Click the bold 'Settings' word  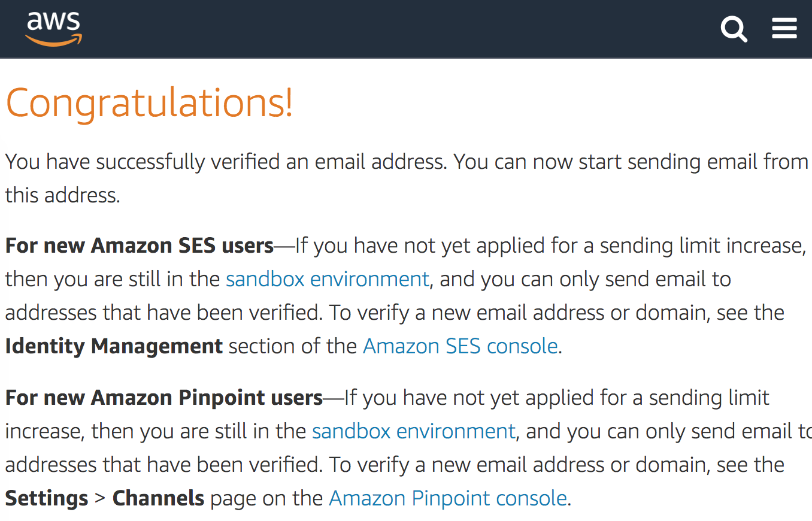[x=47, y=498]
